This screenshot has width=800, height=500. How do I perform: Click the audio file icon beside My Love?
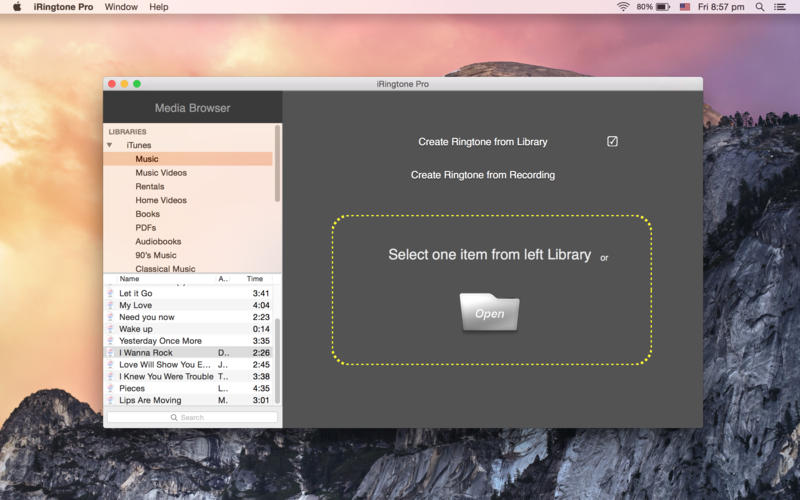pos(110,305)
